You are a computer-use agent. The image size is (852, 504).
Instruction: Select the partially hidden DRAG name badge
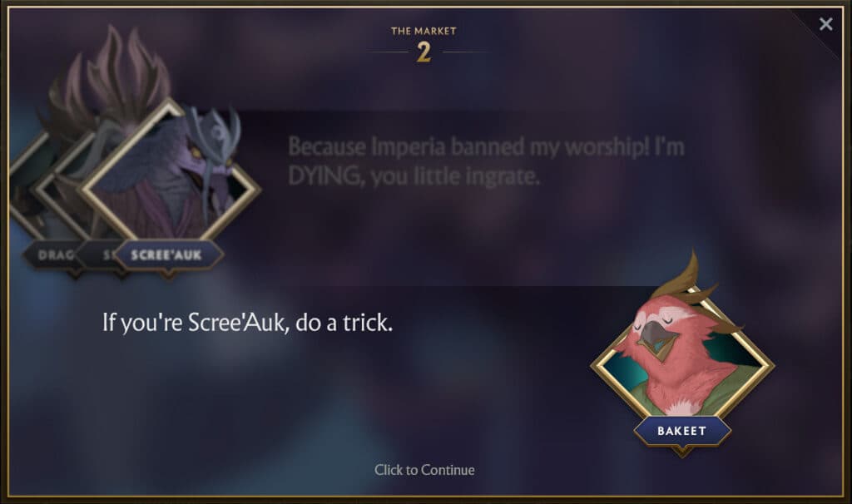point(53,254)
